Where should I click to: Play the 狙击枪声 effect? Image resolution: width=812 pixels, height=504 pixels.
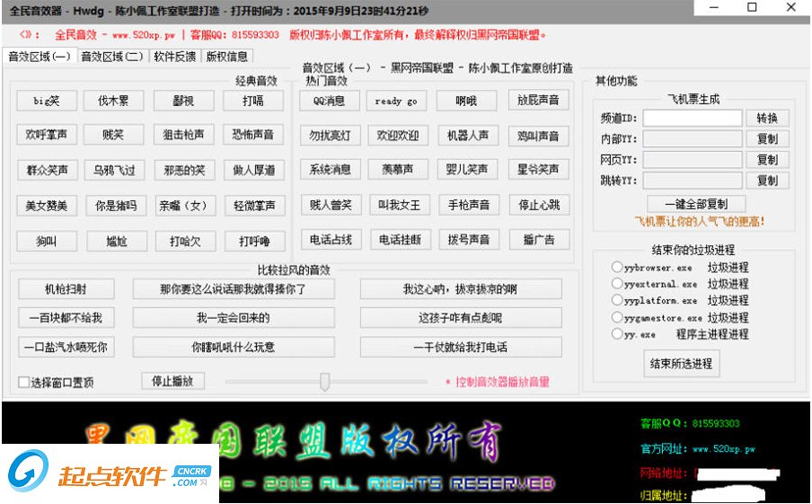point(184,135)
